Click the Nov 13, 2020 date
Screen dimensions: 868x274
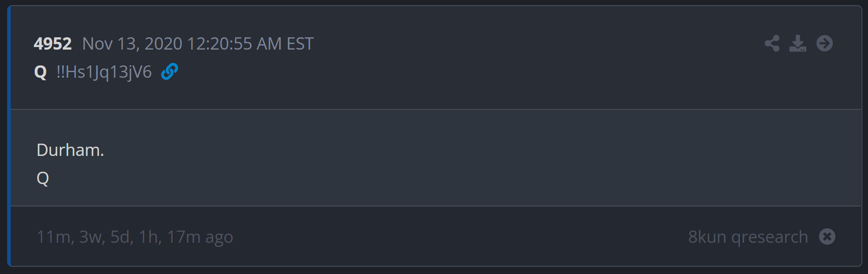tap(132, 44)
